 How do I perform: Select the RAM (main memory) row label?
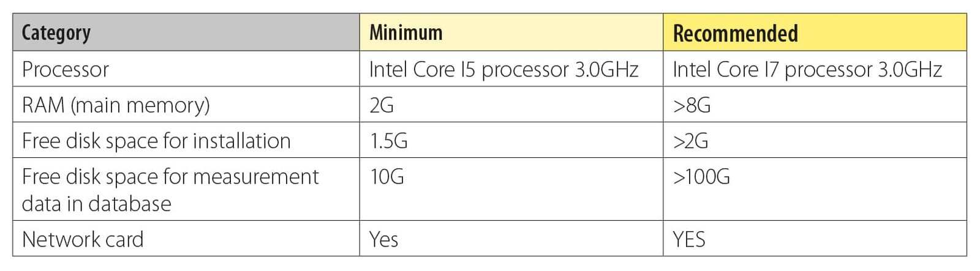click(116, 105)
